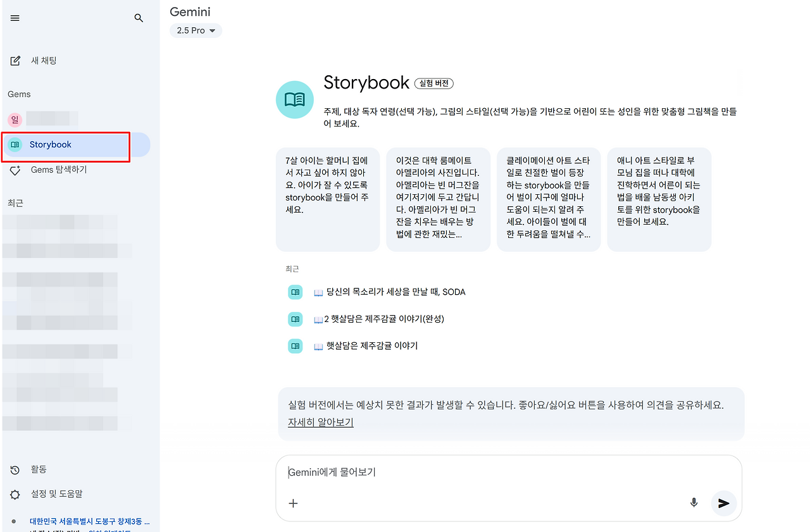
Task: Click book icon beside 당신의 목소리가 세상을 만날 때
Action: click(295, 292)
